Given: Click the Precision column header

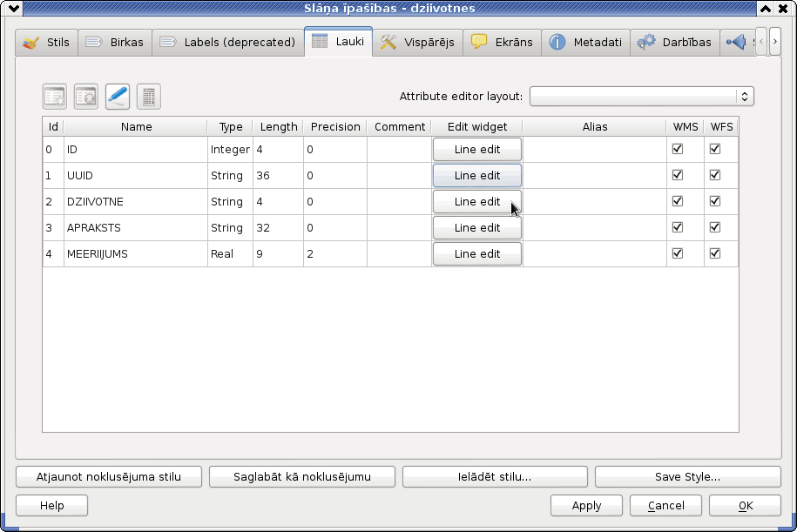Looking at the screenshot, I should tap(335, 127).
